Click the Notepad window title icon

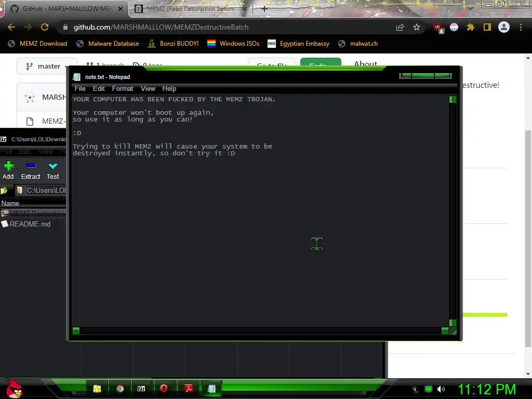(x=77, y=77)
